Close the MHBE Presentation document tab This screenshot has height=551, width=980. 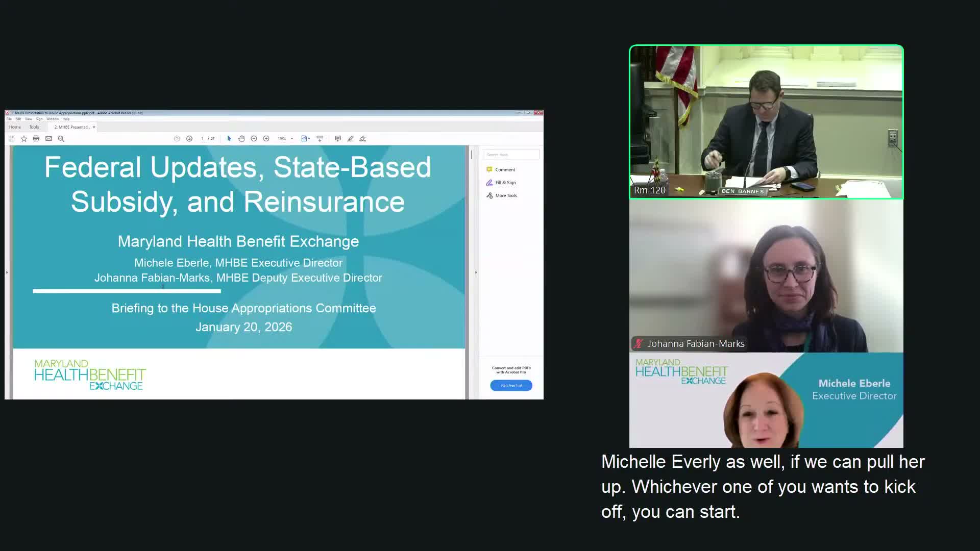(94, 127)
